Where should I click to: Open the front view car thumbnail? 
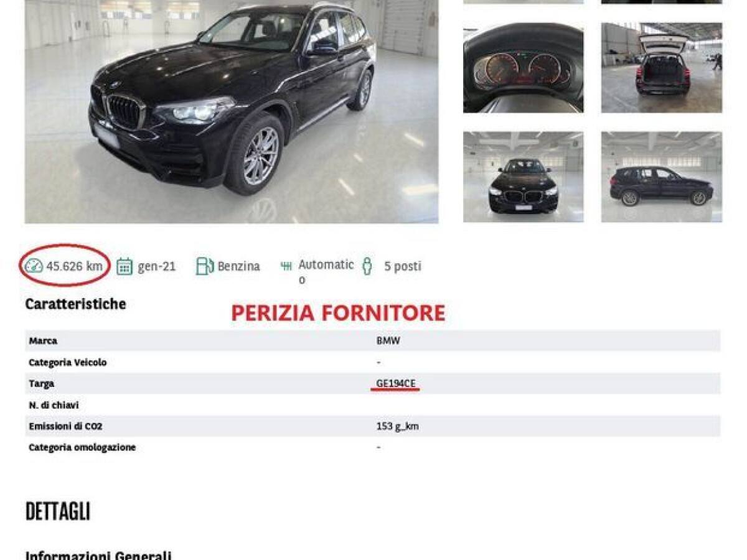pyautogui.click(x=524, y=177)
